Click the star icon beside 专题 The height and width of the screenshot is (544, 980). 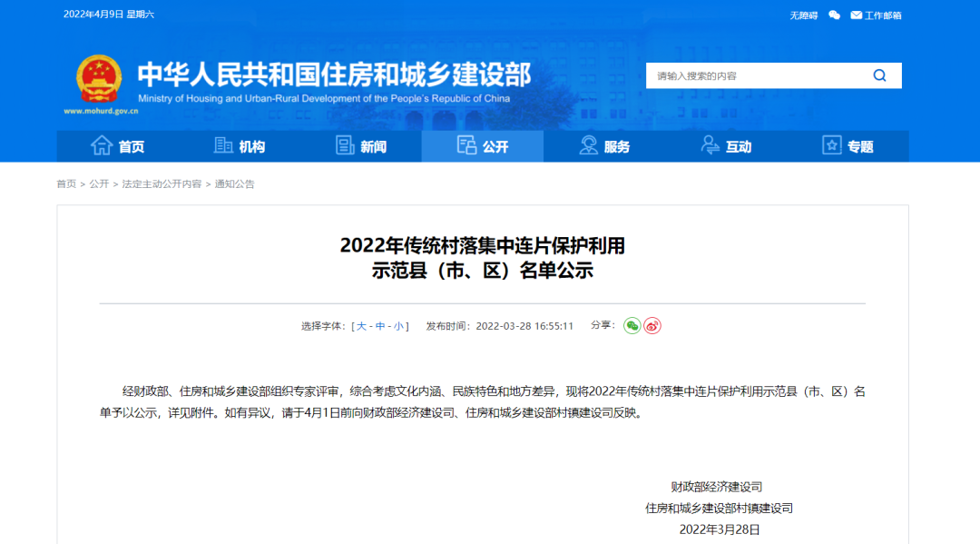pos(831,145)
